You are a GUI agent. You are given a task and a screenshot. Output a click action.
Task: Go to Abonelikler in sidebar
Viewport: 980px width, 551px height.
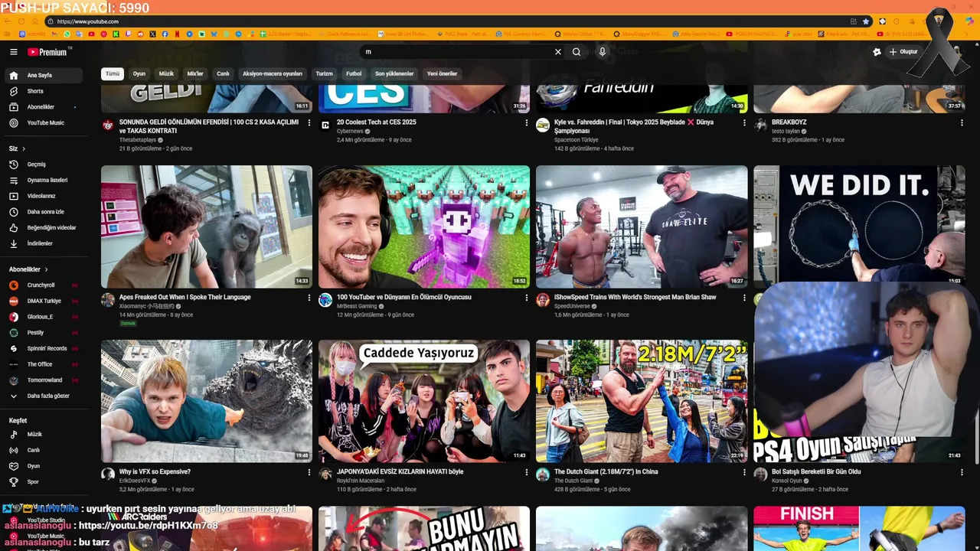(x=45, y=107)
